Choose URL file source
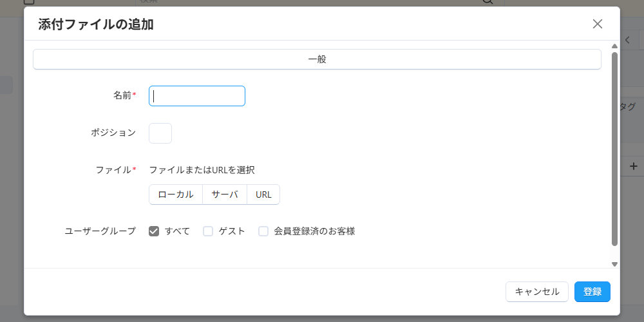 click(x=263, y=194)
